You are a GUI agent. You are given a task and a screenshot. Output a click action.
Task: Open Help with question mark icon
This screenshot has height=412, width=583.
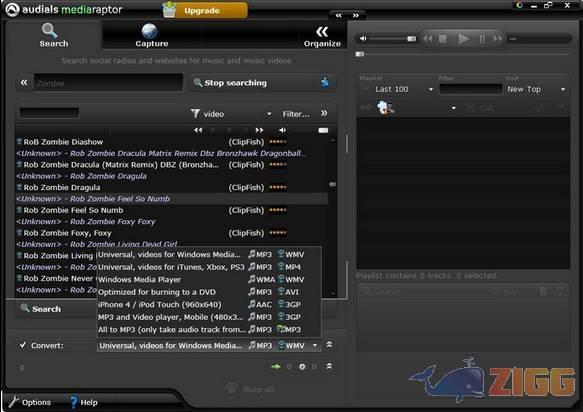click(x=84, y=402)
